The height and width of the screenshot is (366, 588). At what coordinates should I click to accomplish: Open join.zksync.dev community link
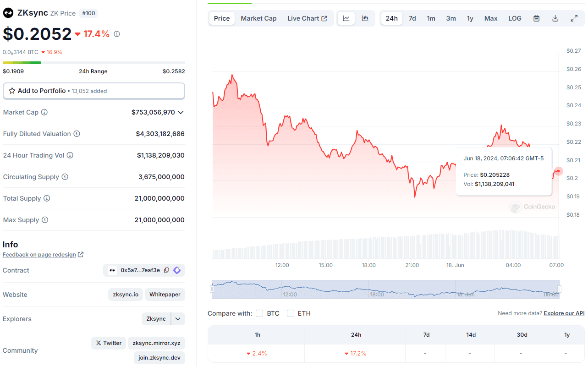(x=159, y=358)
